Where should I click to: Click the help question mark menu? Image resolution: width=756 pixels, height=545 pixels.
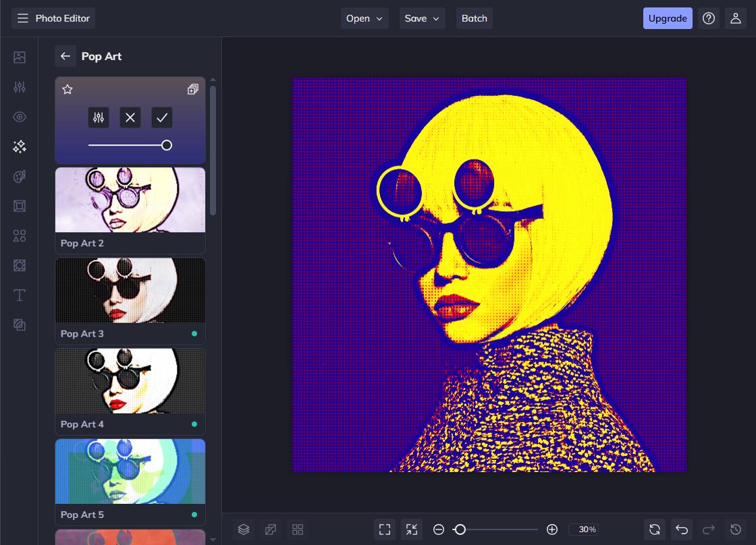click(x=708, y=18)
